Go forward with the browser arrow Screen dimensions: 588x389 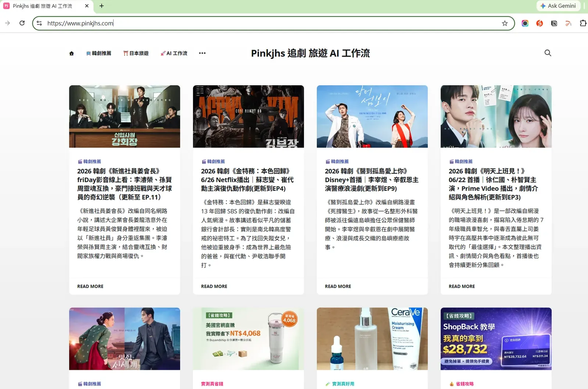click(7, 23)
